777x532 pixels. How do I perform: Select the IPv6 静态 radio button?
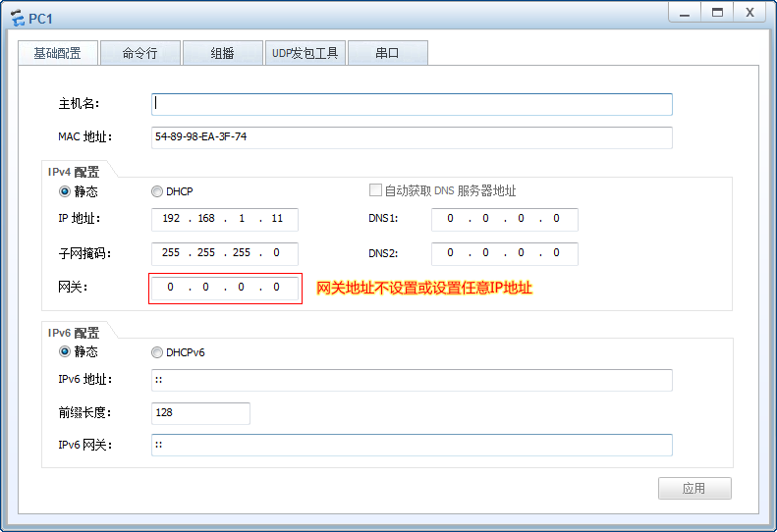[65, 351]
